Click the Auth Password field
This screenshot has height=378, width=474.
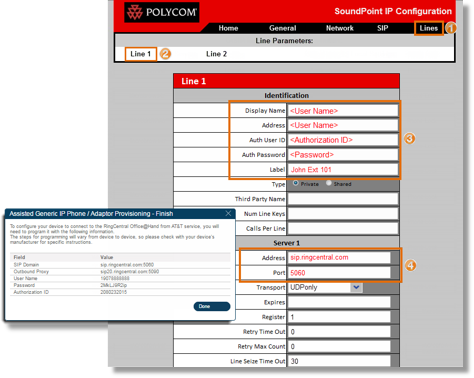pos(343,155)
